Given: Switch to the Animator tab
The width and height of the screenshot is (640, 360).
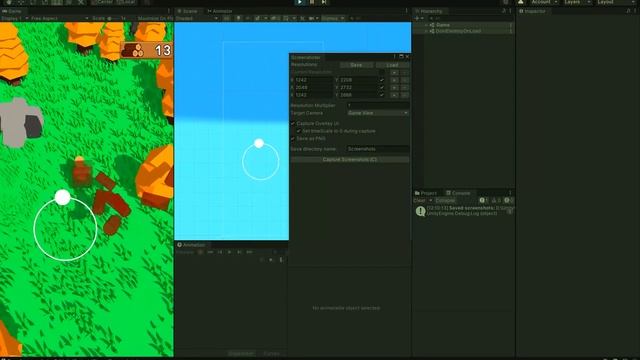Looking at the screenshot, I should (x=220, y=11).
